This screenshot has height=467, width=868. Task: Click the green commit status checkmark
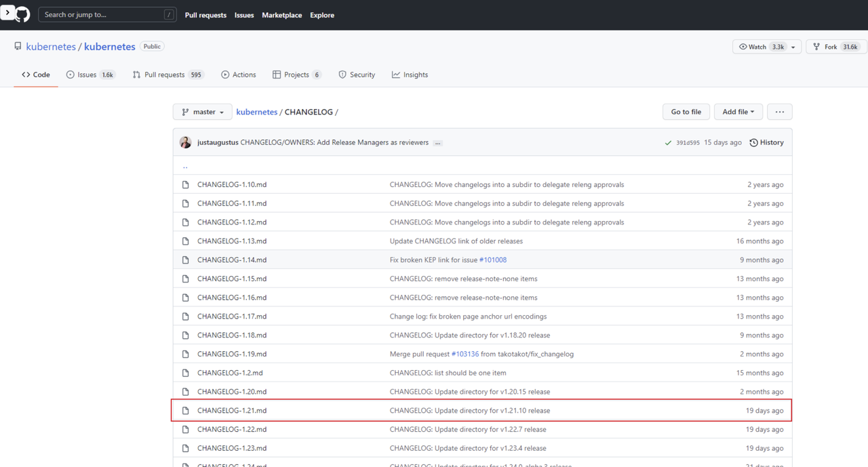pyautogui.click(x=669, y=142)
